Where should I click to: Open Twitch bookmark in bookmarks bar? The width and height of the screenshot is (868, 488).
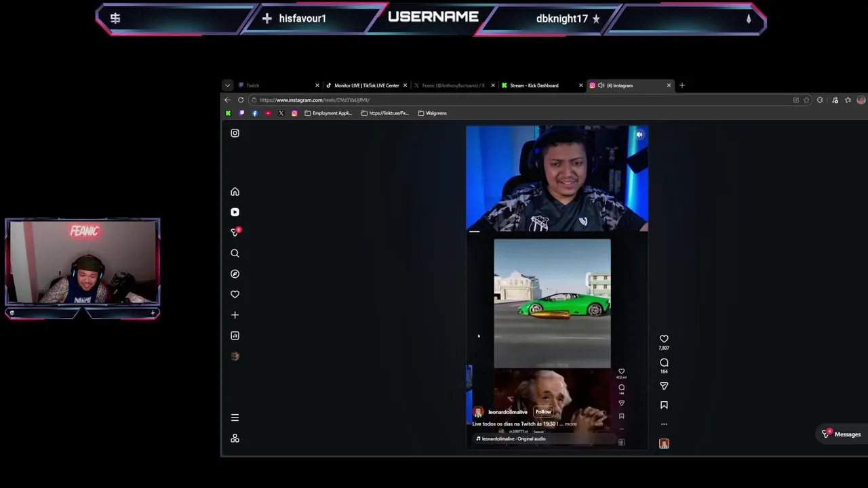click(241, 113)
